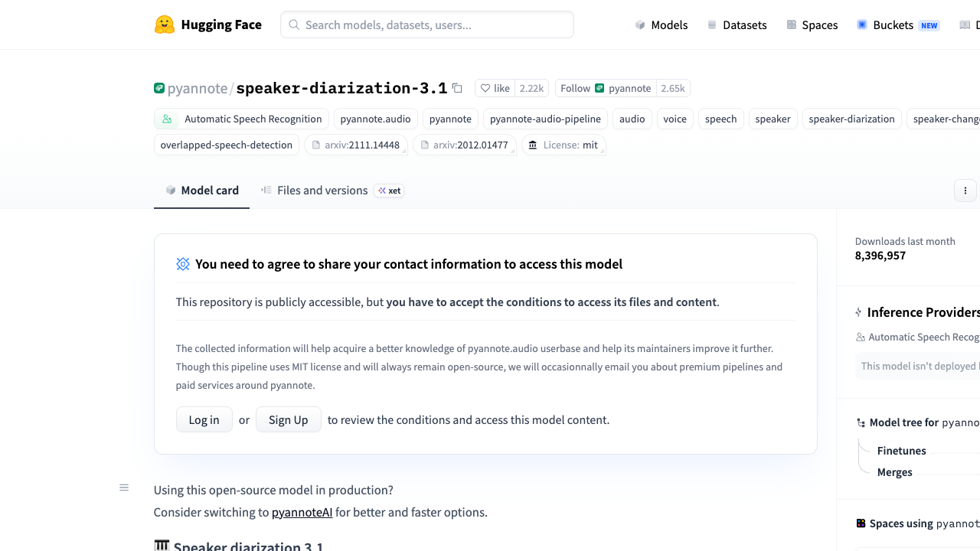Screen dimensions: 980x551
Task: Click the pyannote organization avatar beside the title
Action: [159, 88]
